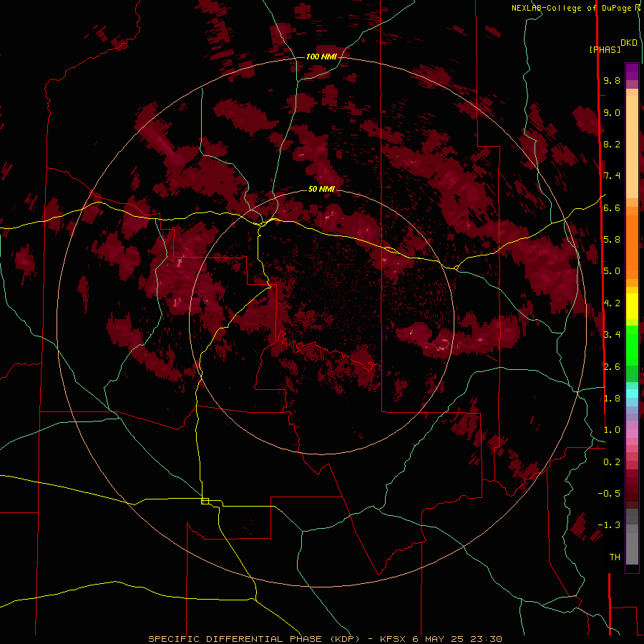
Task: Click the 3.4 value on the color scale
Action: (x=612, y=335)
